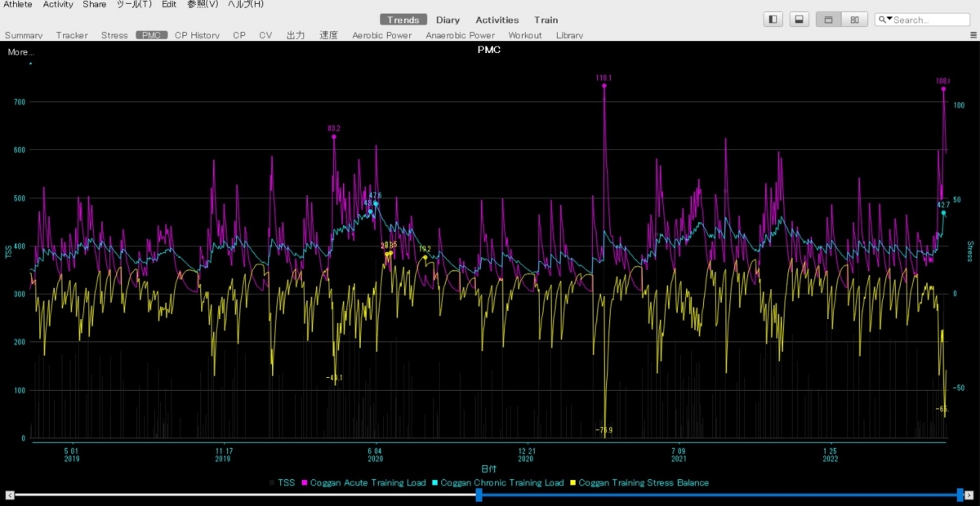Open the CP chart tab
The height and width of the screenshot is (506, 980).
tap(239, 35)
